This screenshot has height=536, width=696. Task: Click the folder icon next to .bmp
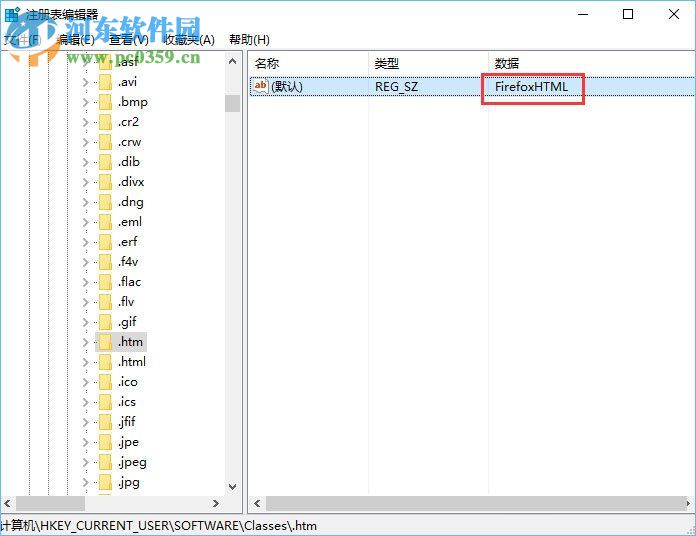pyautogui.click(x=105, y=102)
